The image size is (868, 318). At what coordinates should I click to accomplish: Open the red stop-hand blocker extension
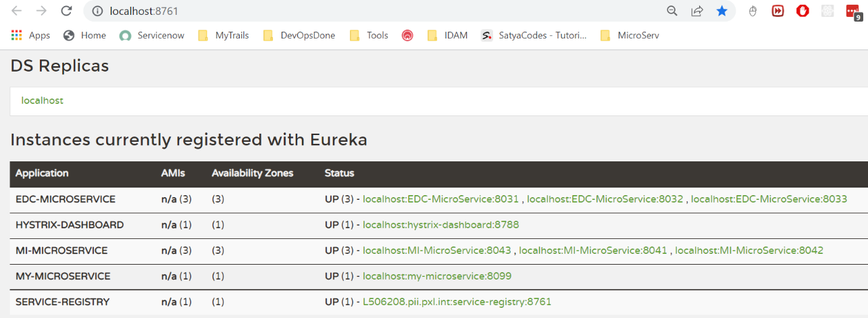click(x=802, y=11)
